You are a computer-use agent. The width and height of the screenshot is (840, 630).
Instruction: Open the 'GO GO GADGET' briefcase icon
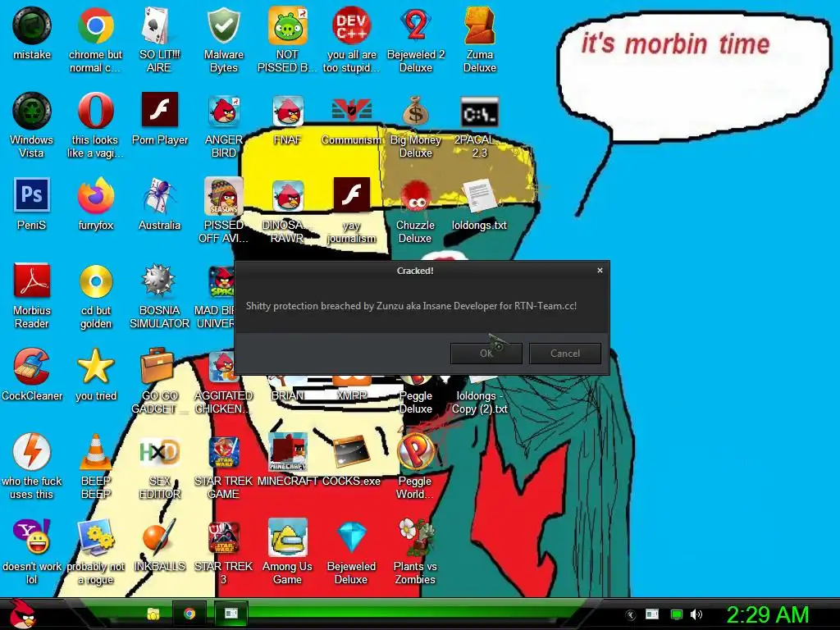point(157,365)
